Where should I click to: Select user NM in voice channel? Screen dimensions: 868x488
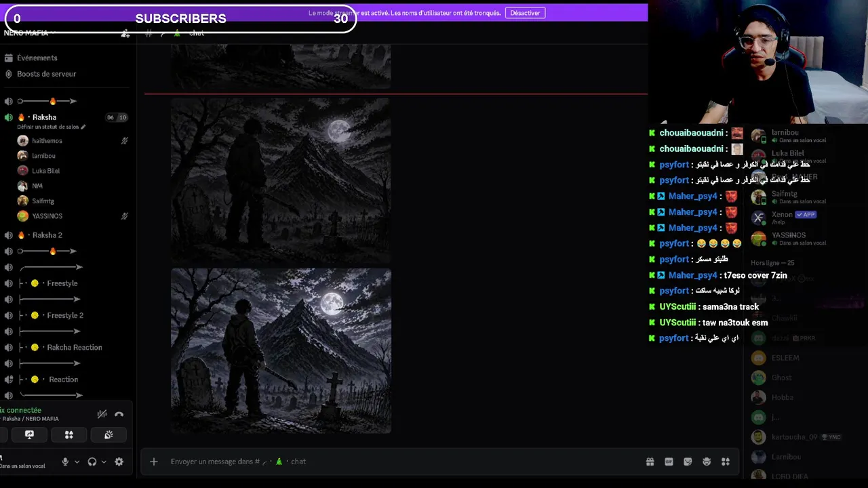(x=37, y=186)
